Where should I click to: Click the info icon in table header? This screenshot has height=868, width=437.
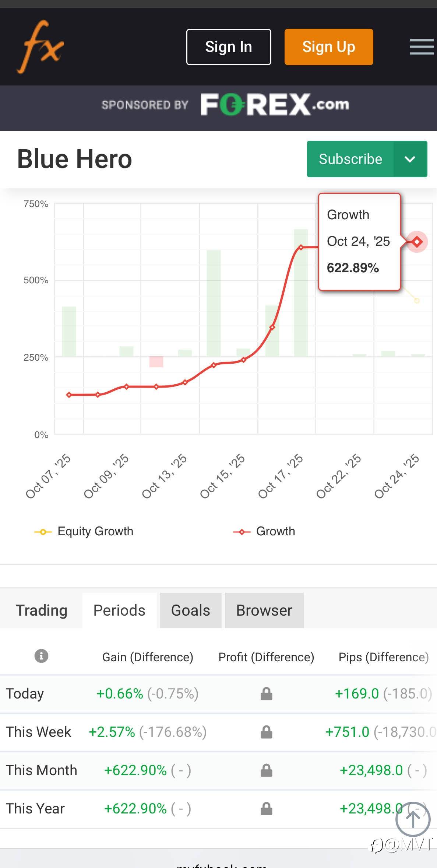coord(41,656)
